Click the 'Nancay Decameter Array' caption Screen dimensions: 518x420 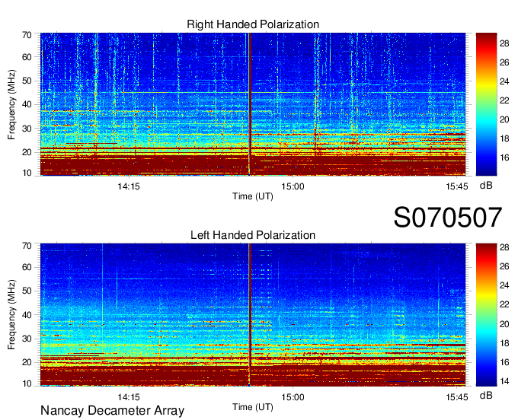click(112, 411)
